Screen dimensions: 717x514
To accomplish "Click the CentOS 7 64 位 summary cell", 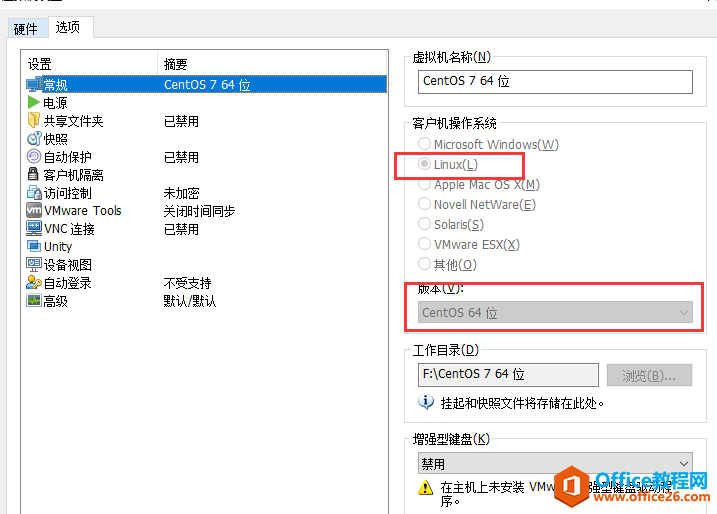I will point(207,85).
